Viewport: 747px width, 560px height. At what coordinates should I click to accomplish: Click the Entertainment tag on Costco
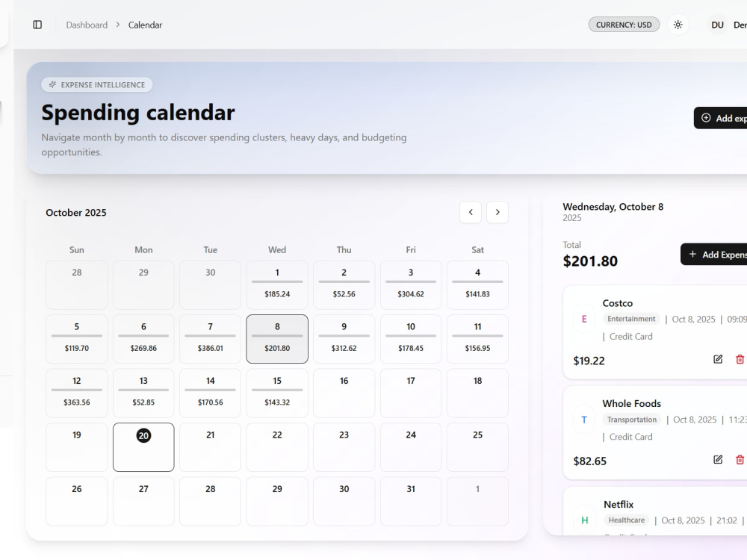click(x=631, y=319)
